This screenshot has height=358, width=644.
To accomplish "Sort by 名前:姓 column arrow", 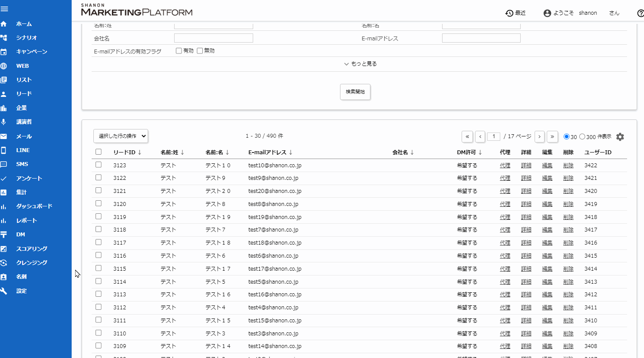I will [182, 152].
